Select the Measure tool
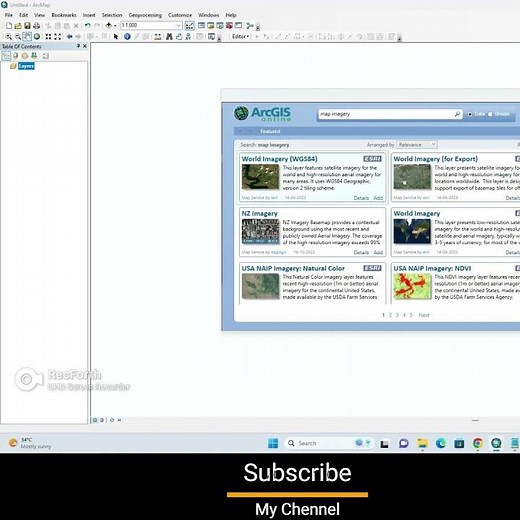 (x=158, y=37)
